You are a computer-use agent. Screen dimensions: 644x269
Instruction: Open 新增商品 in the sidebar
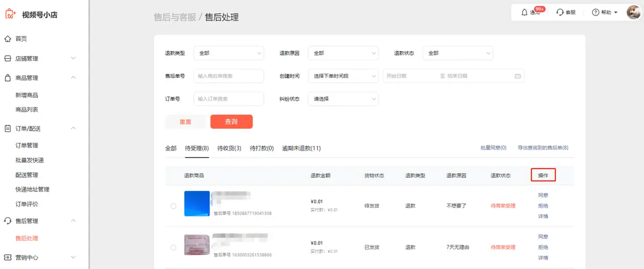click(27, 95)
